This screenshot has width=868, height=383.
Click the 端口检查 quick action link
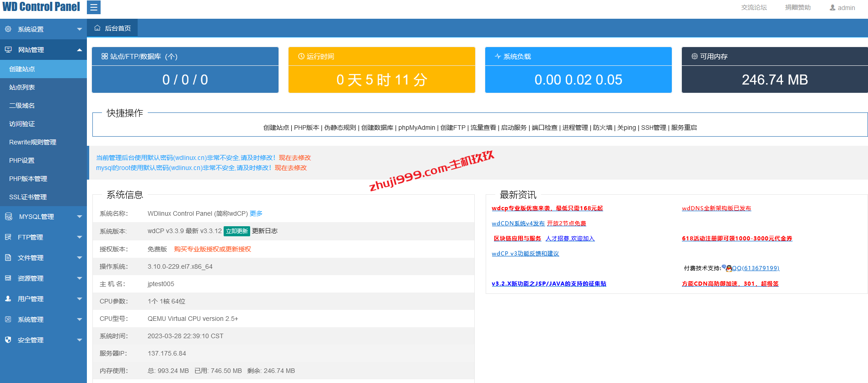coord(545,128)
